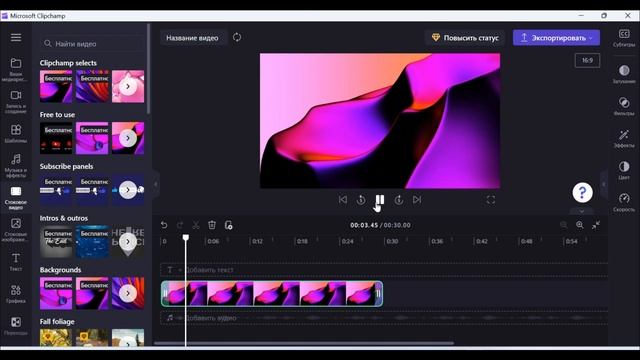Viewport: 640px width, 360px height.
Task: Open Transitions sidebar tab
Action: click(16, 326)
